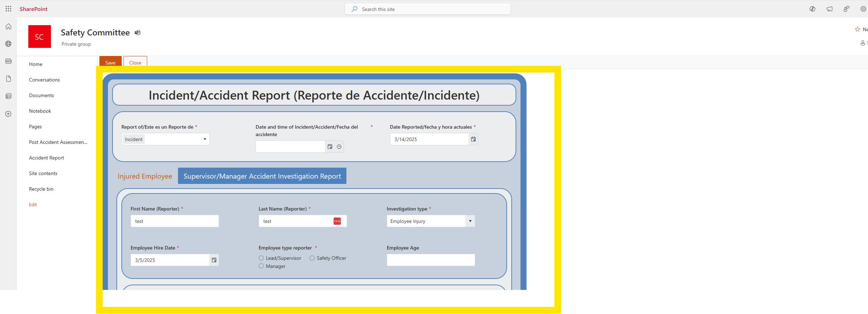
Task: Expand the Report of Incident dropdown
Action: (x=205, y=139)
